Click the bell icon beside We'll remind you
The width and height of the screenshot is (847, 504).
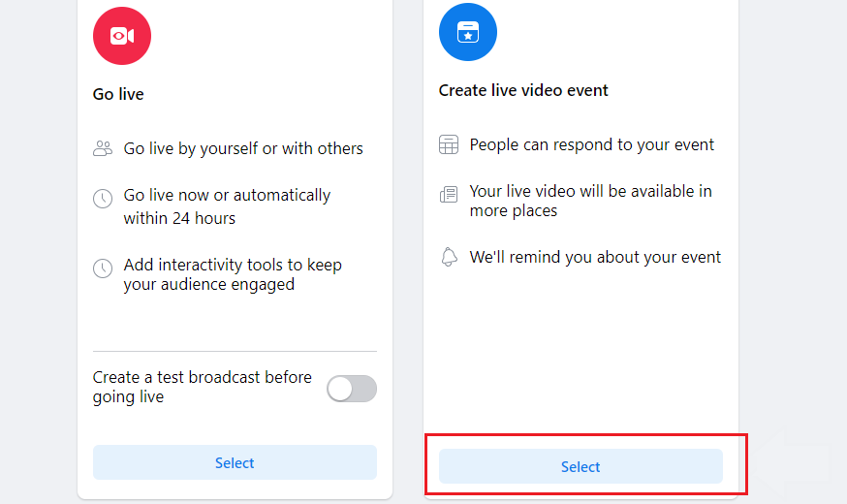point(449,257)
